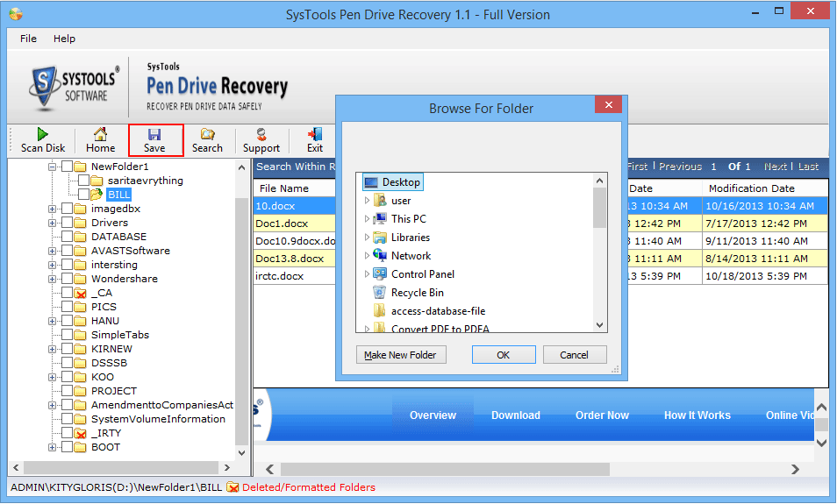Click the Next page link
This screenshot has width=837, height=504.
tap(776, 167)
